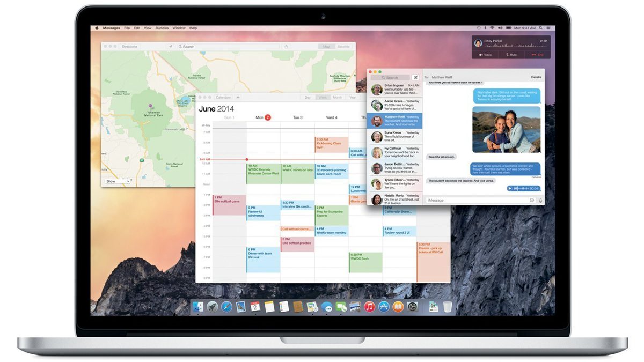This screenshot has height=362, width=644.
Task: Open the App Store from Dock
Action: (x=384, y=307)
